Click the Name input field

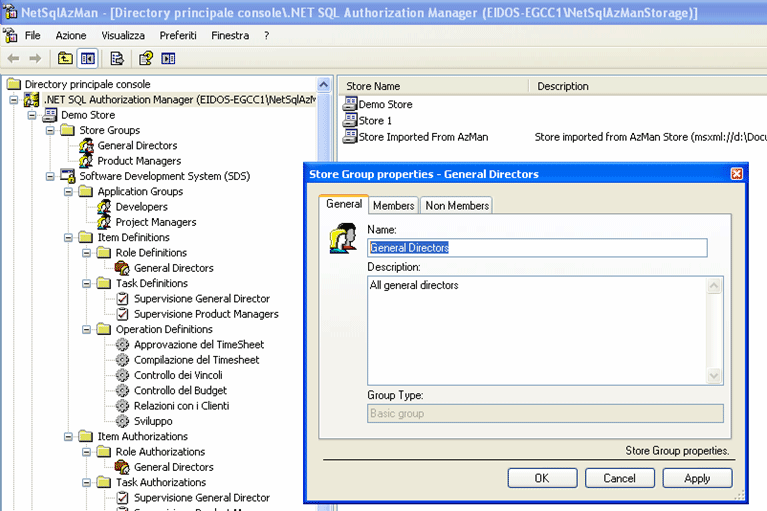(x=537, y=248)
